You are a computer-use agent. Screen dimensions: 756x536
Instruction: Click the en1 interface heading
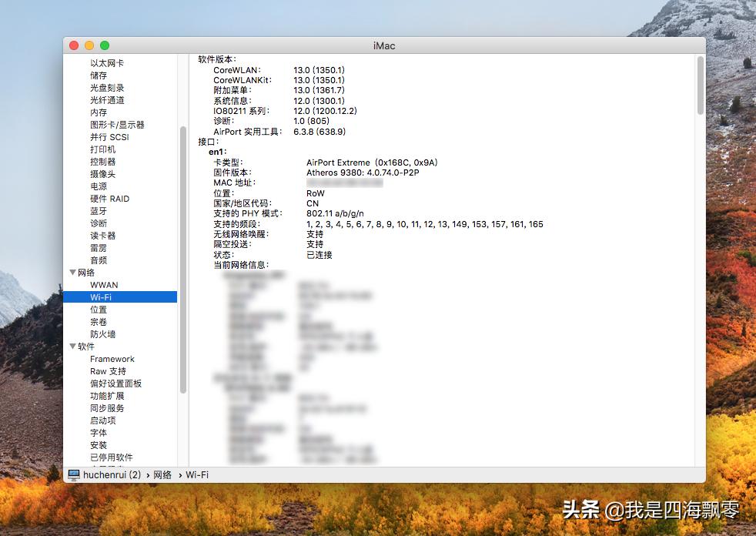point(217,152)
